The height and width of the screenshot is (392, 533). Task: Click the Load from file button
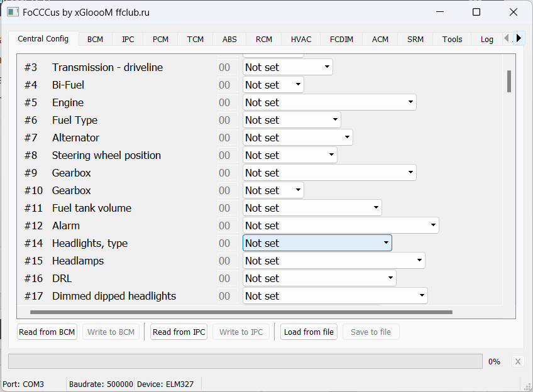pyautogui.click(x=309, y=332)
